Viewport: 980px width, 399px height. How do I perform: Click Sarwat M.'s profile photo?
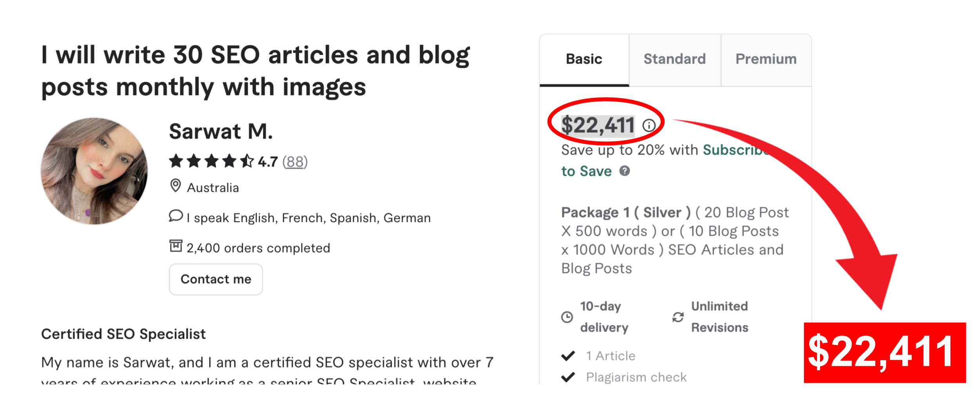point(94,171)
